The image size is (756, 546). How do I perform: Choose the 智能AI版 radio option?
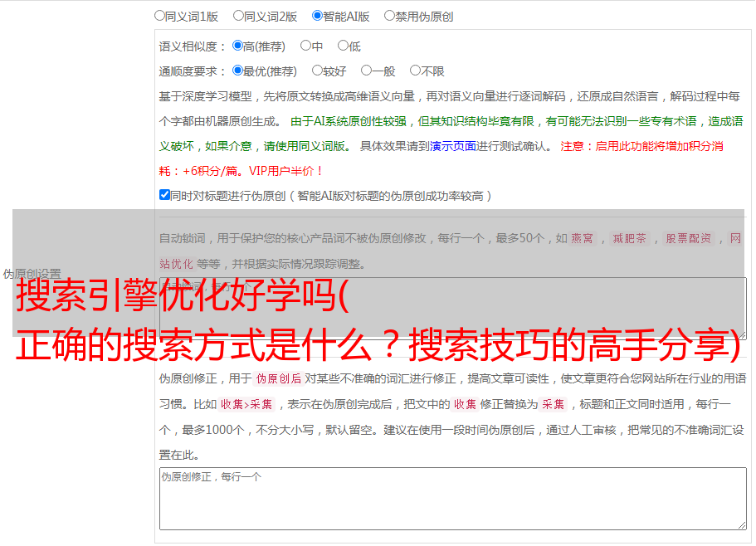click(x=317, y=16)
